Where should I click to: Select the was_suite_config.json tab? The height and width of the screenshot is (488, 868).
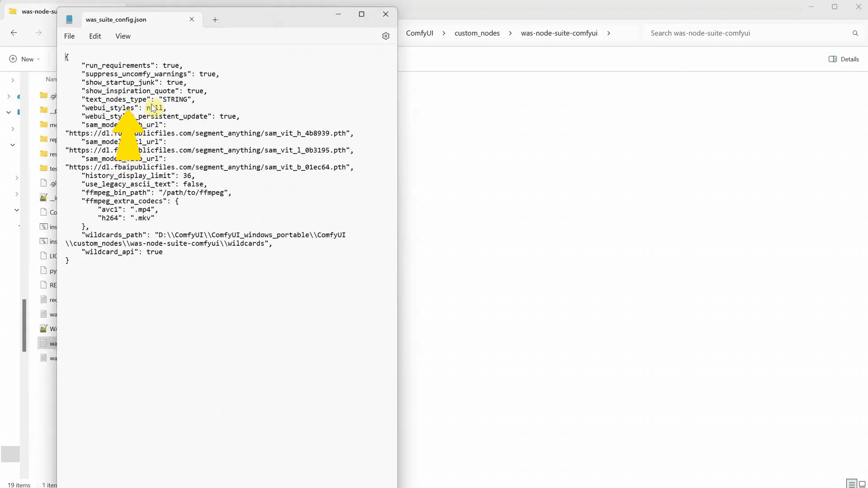[x=116, y=19]
